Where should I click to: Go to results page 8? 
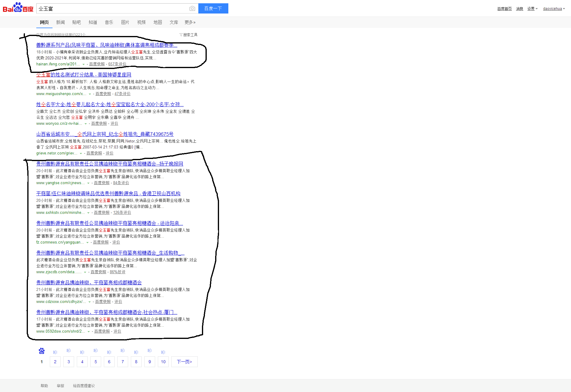pos(136,362)
